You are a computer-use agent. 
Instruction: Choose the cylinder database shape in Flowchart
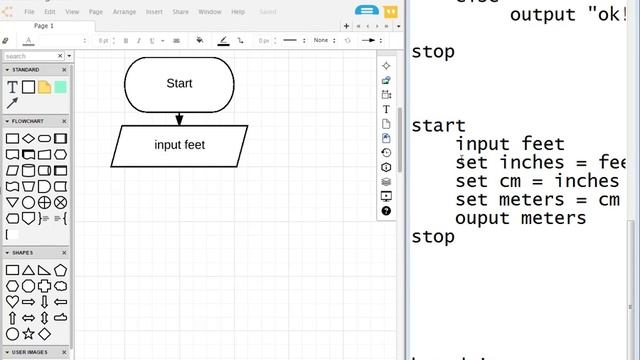28,171
